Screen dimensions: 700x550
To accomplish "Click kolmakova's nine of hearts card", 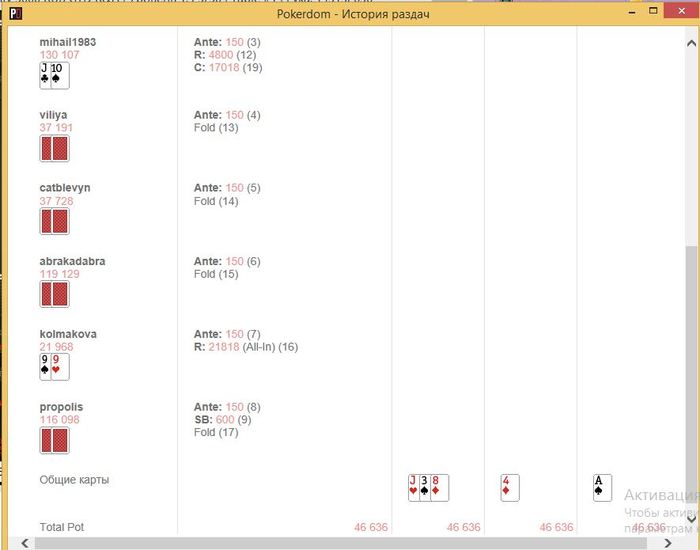I will tap(60, 367).
